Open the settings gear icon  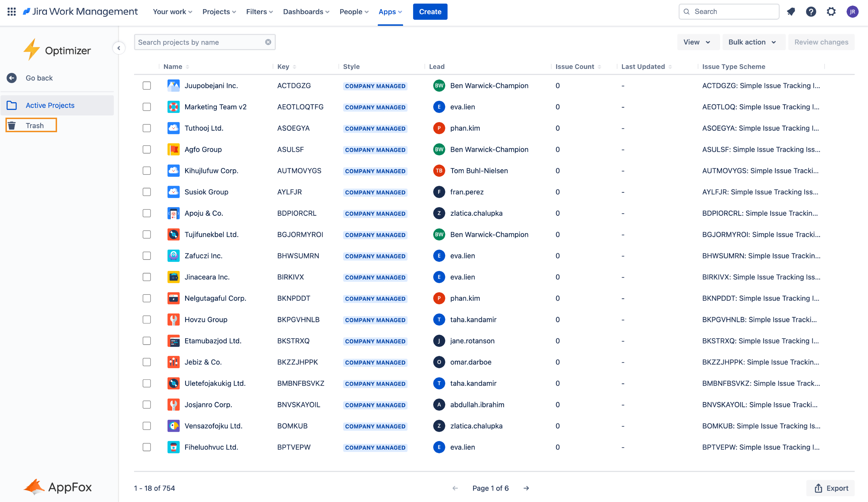(831, 12)
